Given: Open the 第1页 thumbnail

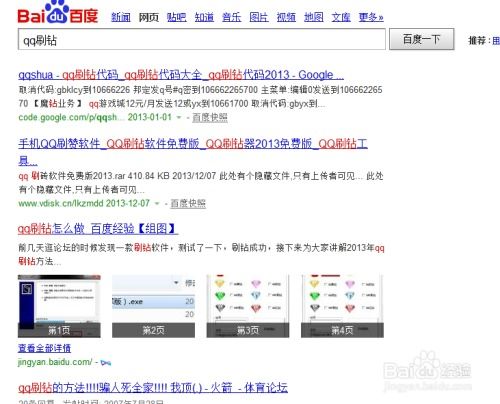Looking at the screenshot, I should (59, 306).
